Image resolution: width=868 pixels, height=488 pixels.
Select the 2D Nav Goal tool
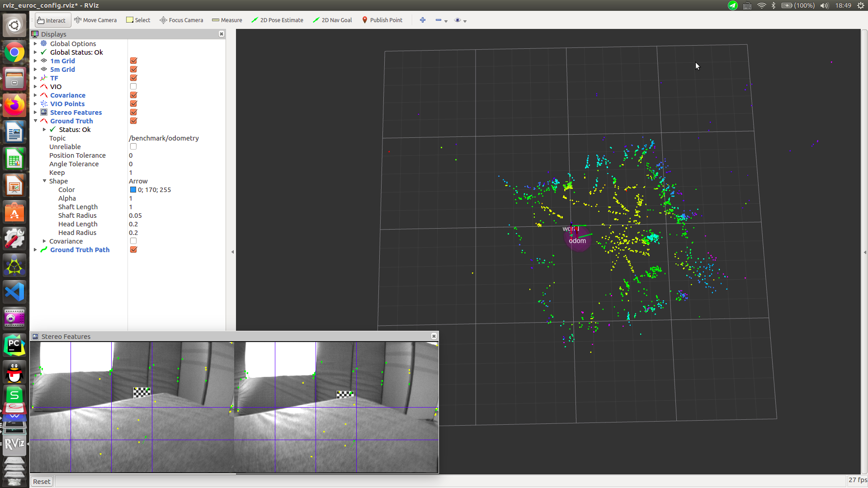click(332, 20)
